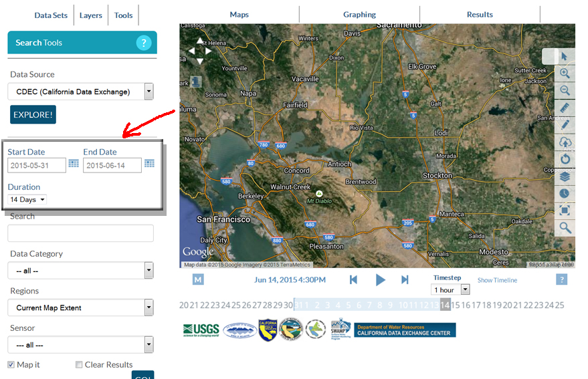Click the Show Timeline link
588x379 pixels.
[497, 280]
